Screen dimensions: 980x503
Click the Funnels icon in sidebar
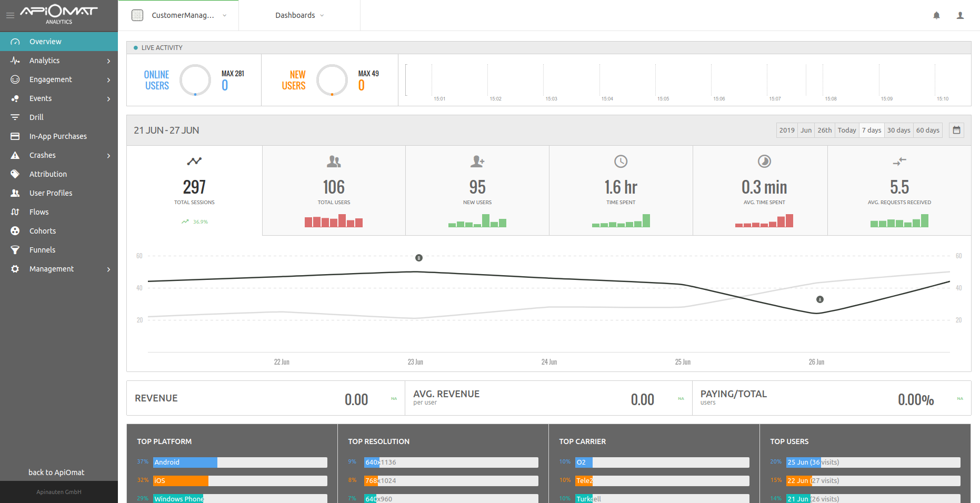[x=15, y=250]
